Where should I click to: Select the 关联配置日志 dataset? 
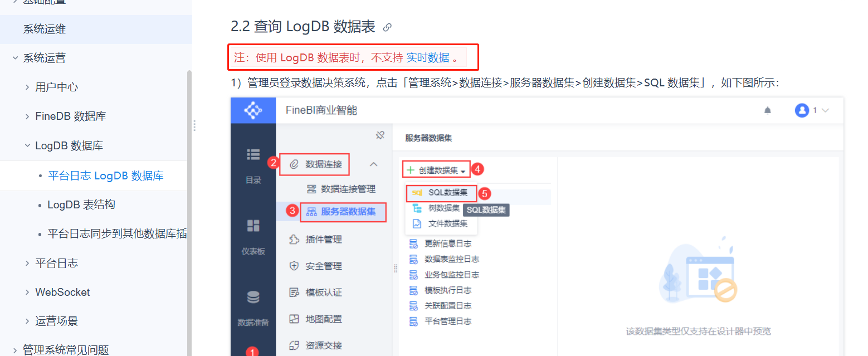pos(441,306)
